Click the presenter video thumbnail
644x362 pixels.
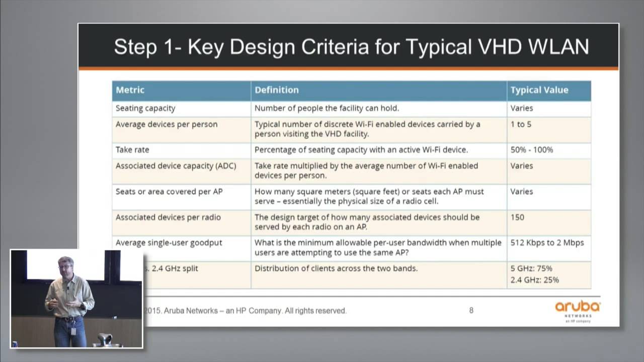(76, 299)
